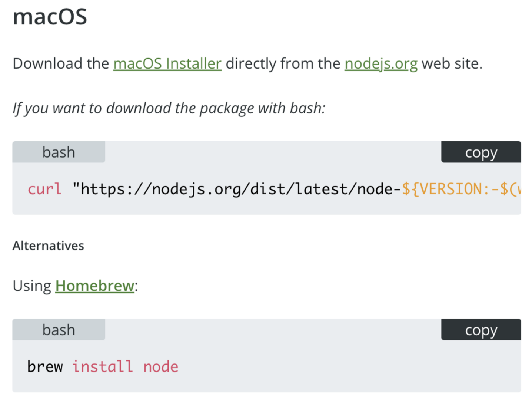The height and width of the screenshot is (402, 532).
Task: Click the Alternatives subheading
Action: 49,246
